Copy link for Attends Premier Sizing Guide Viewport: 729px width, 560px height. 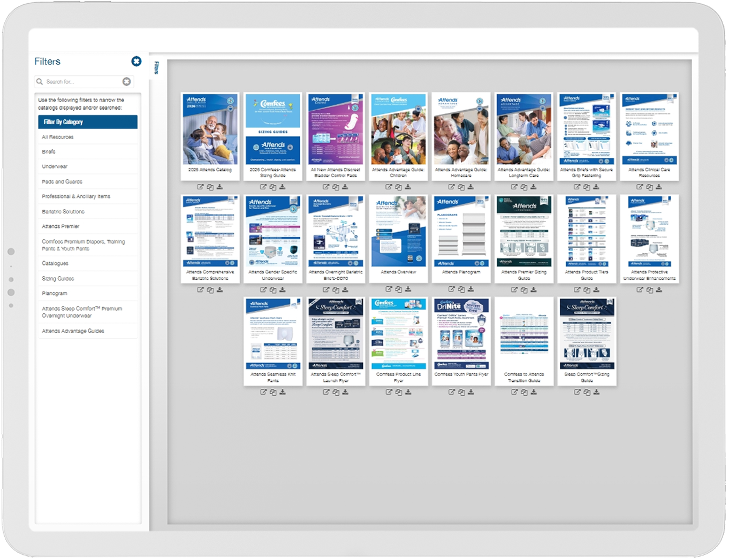(x=524, y=290)
